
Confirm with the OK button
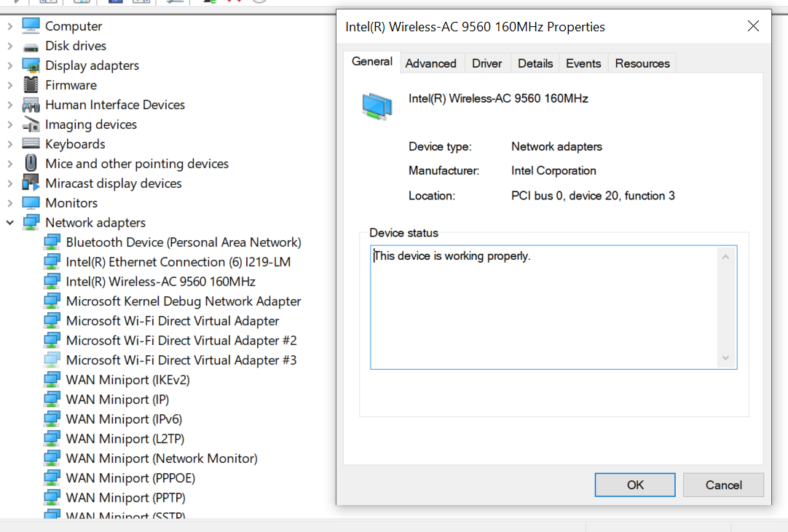635,485
